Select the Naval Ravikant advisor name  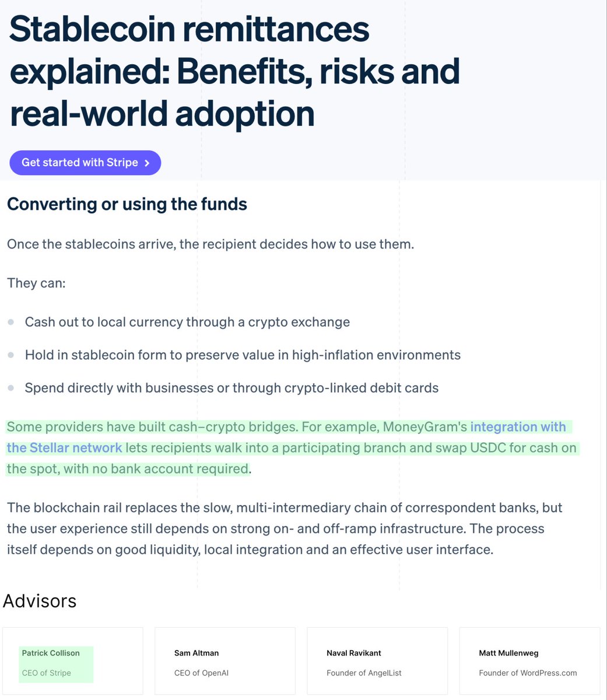point(354,653)
